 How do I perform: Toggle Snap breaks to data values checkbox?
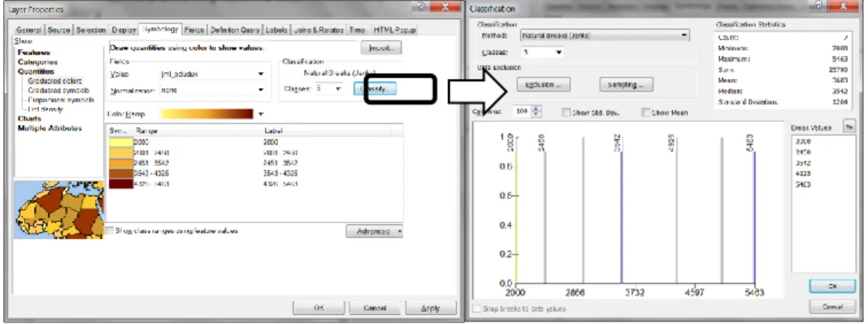click(x=477, y=309)
